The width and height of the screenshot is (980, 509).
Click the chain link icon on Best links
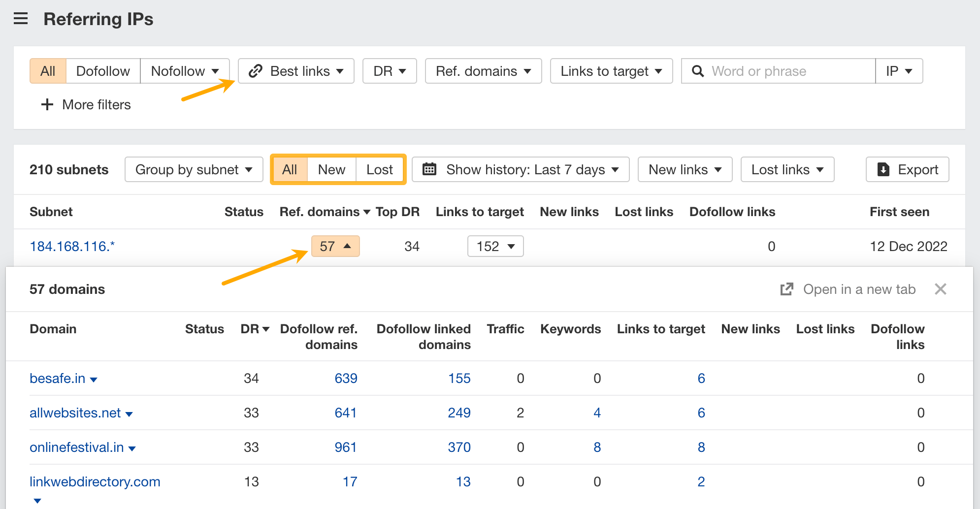[x=255, y=71]
